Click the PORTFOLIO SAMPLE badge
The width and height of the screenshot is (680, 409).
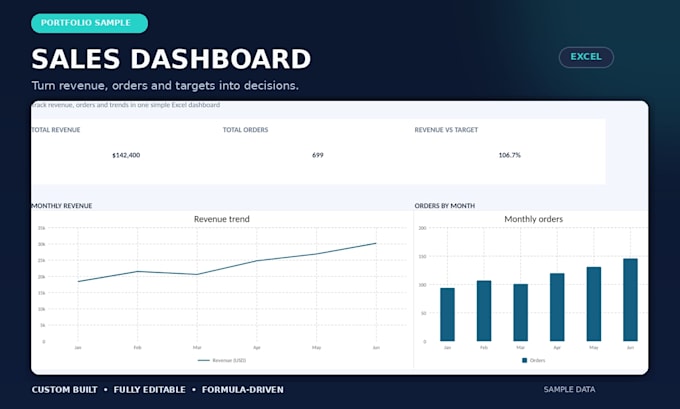click(x=89, y=23)
